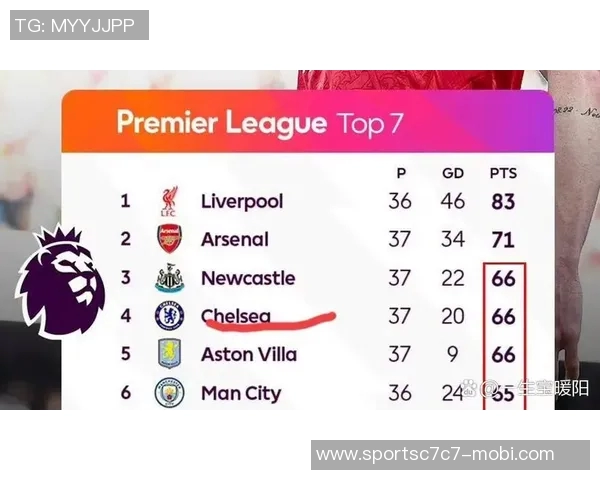This screenshot has height=480, width=600.
Task: Click the Newcastle team name
Action: tap(248, 278)
